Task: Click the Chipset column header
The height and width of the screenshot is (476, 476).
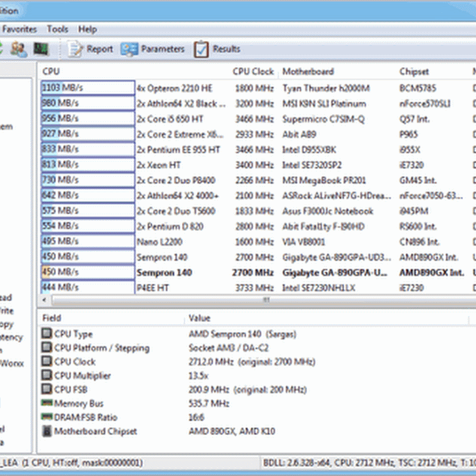Action: tap(414, 71)
